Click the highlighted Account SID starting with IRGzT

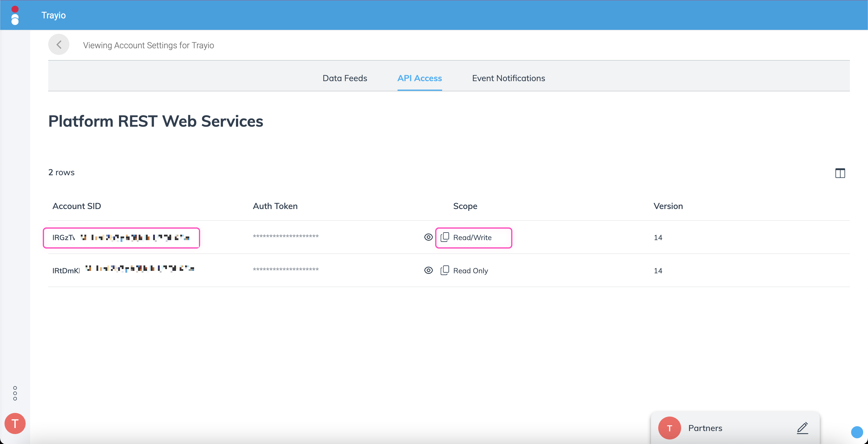click(x=121, y=238)
